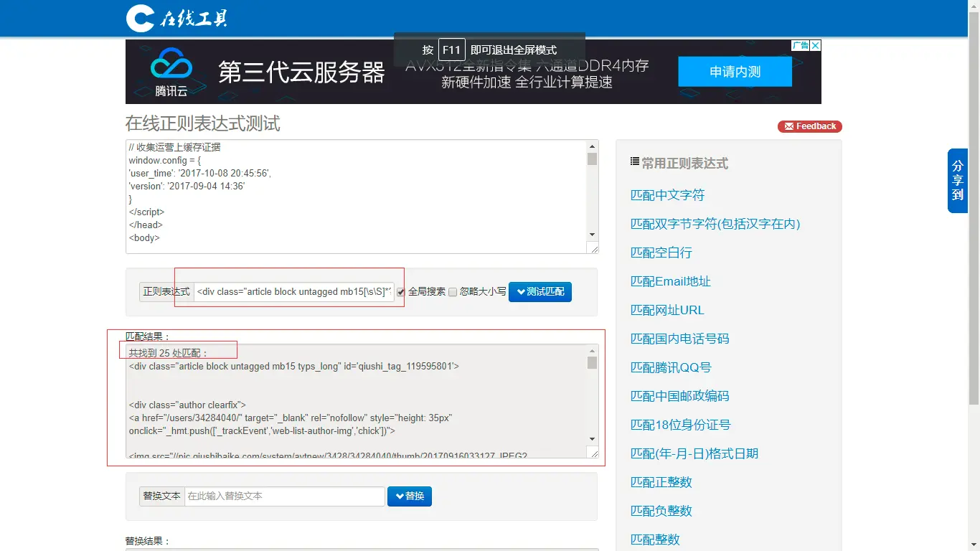Select 匹配双字节字符(包括汉字在内) link

click(x=715, y=224)
